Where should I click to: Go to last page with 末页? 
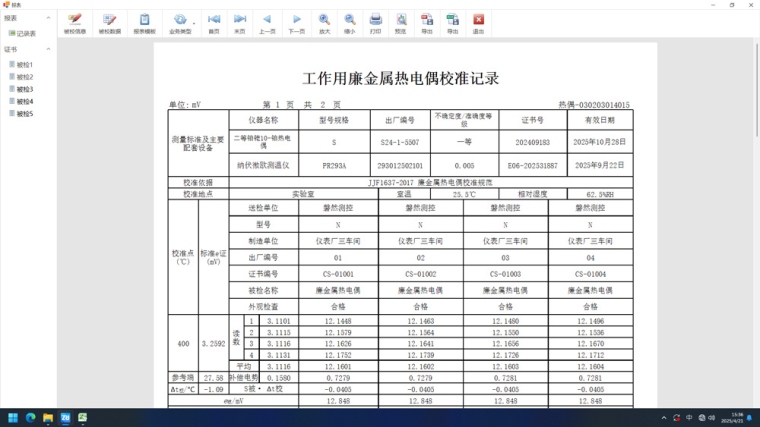240,23
